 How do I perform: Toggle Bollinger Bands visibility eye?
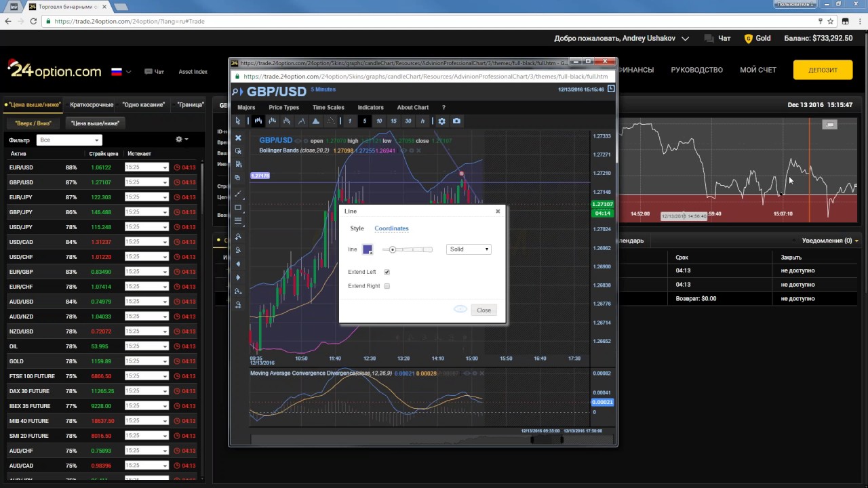[x=403, y=150]
